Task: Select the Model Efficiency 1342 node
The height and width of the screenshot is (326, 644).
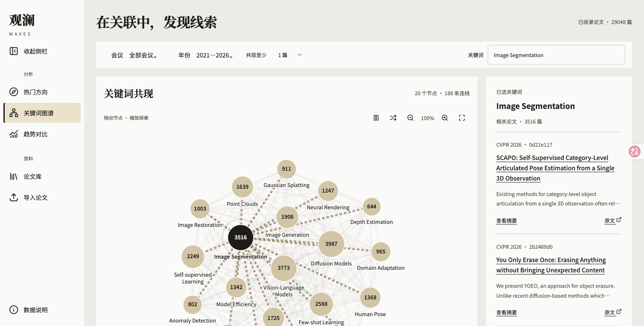Action: [236, 287]
